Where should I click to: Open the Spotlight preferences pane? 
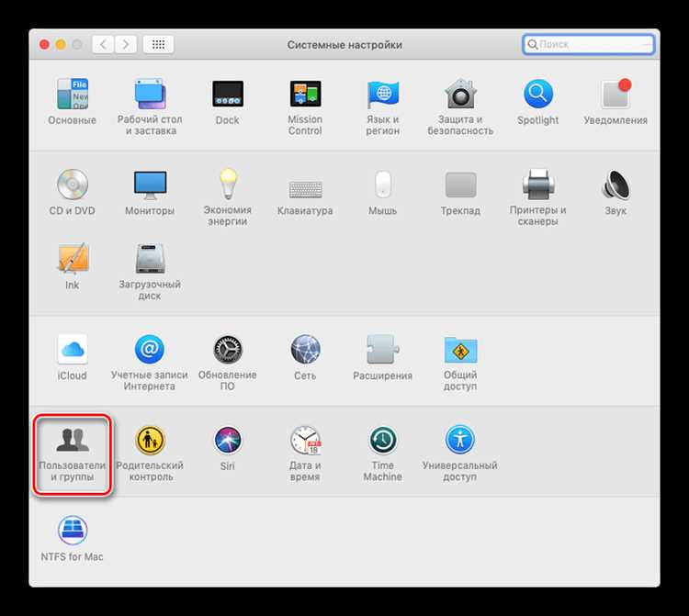point(537,102)
